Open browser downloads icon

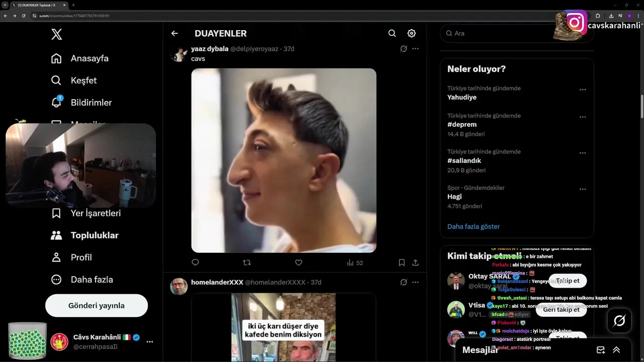click(611, 16)
